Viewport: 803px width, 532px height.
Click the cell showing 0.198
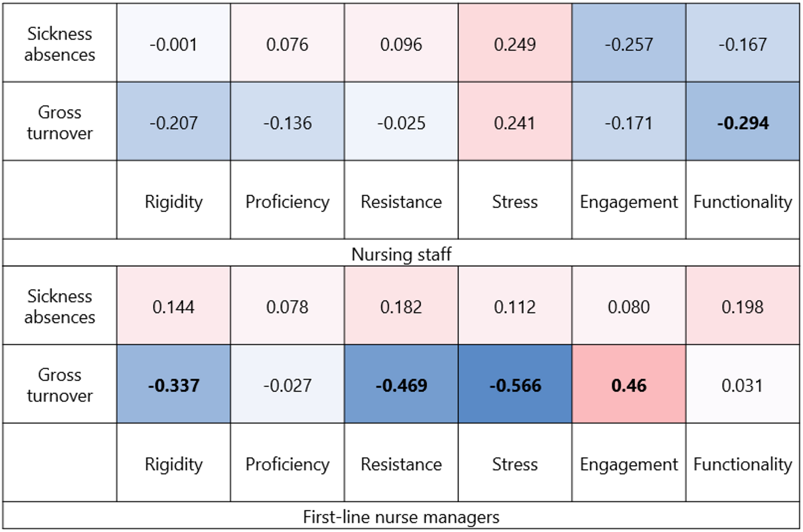(743, 307)
